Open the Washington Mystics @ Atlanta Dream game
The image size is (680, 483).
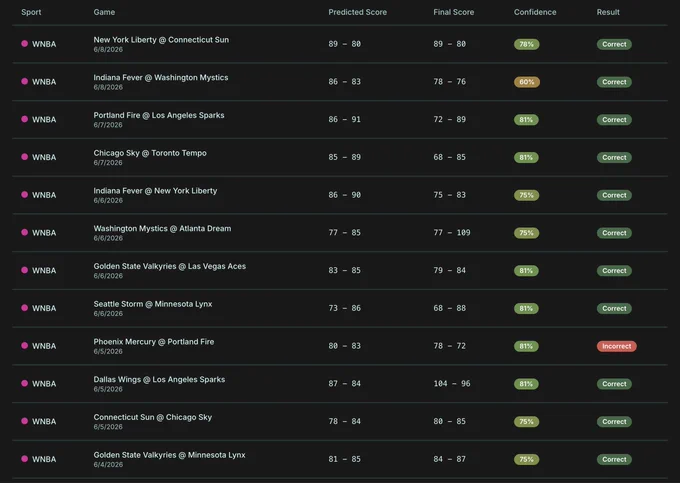pos(162,228)
